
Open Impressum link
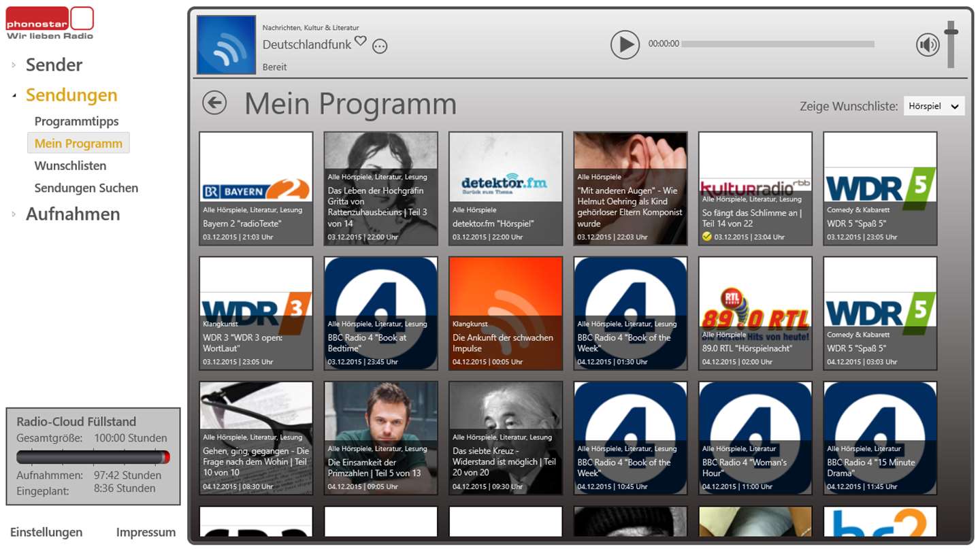click(x=146, y=532)
